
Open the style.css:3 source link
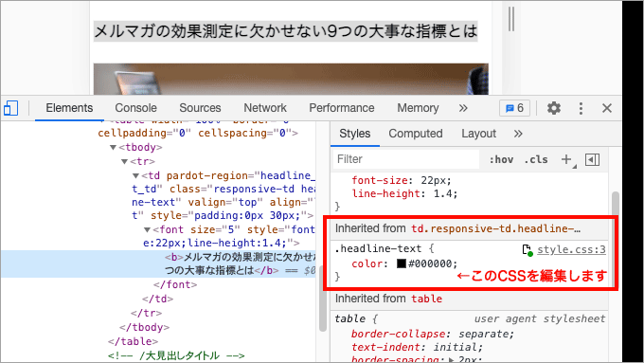571,249
